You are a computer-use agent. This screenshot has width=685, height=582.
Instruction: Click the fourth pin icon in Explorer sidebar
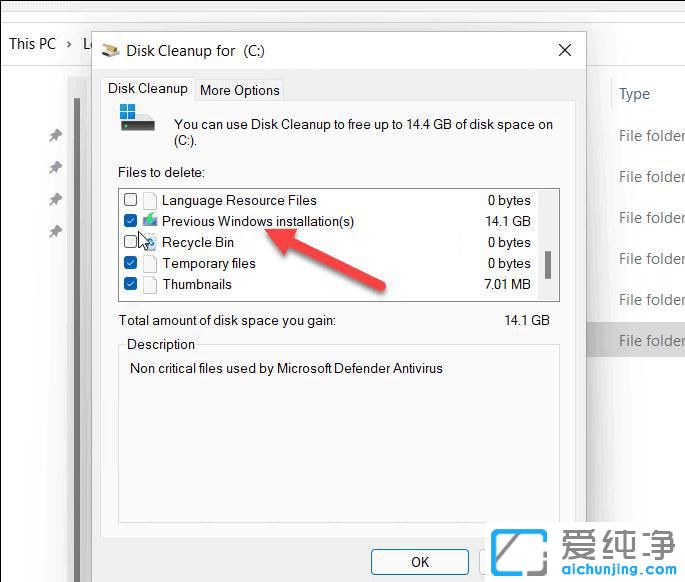click(x=55, y=231)
